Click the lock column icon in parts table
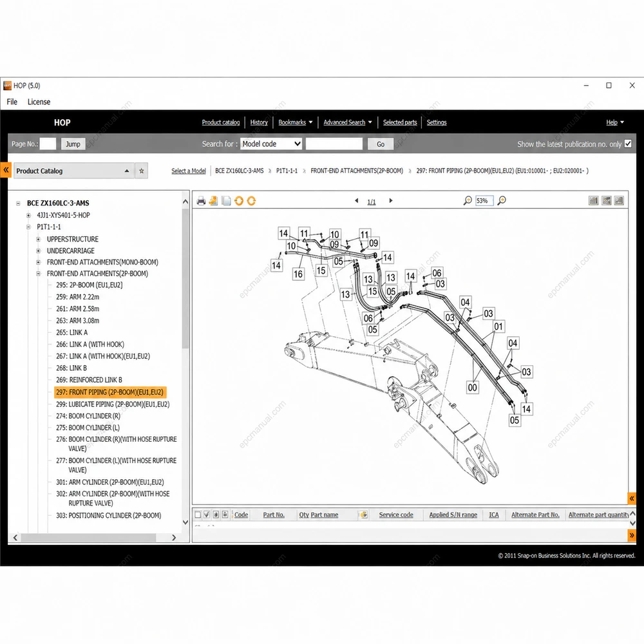644x644 pixels. 225,515
